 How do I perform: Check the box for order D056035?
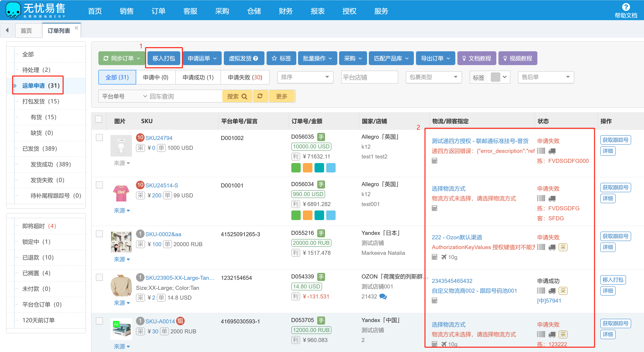(99, 137)
